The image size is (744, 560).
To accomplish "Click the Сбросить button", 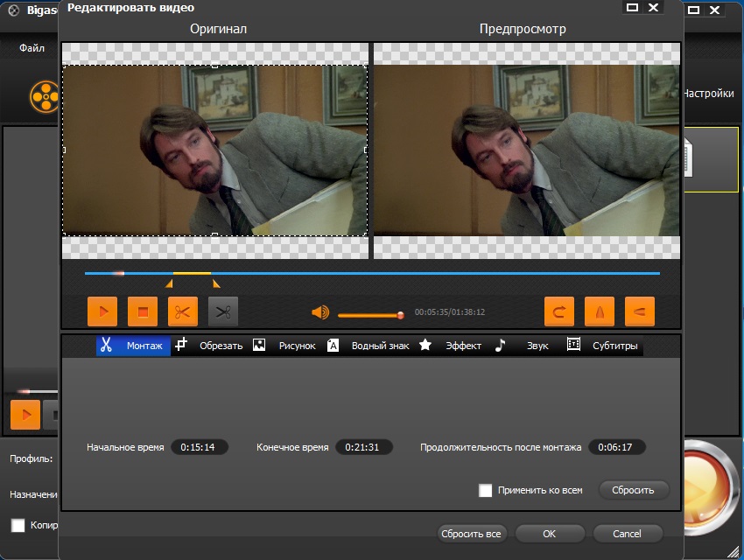I will click(x=633, y=490).
